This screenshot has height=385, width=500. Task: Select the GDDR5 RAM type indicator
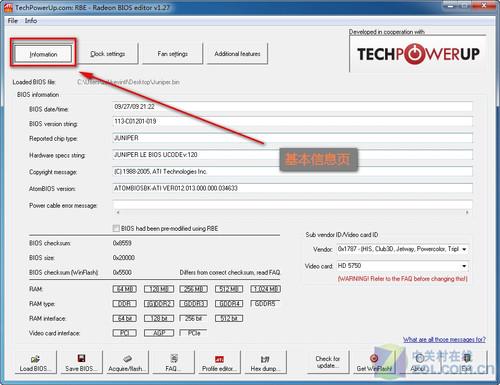click(265, 304)
